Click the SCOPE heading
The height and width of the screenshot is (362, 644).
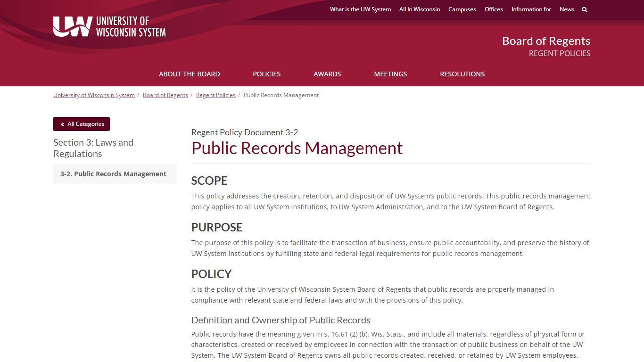[209, 181]
